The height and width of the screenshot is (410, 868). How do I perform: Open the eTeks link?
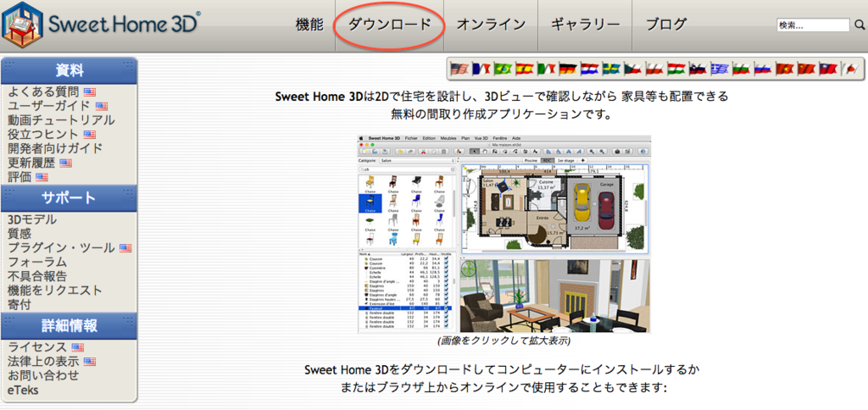23,390
